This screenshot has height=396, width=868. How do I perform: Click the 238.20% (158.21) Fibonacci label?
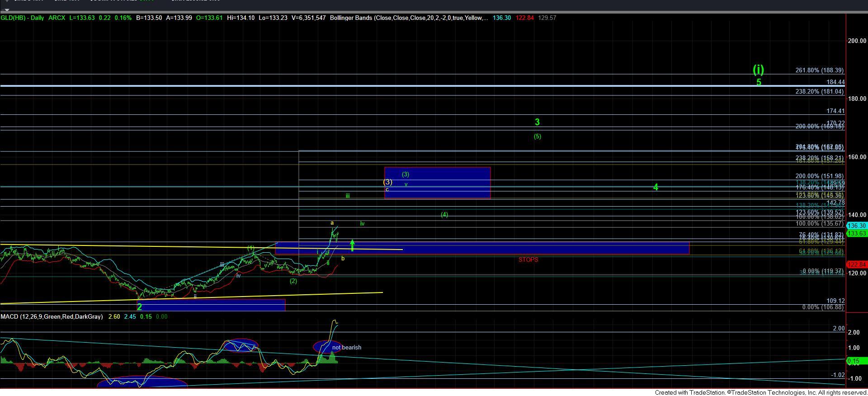click(x=819, y=158)
